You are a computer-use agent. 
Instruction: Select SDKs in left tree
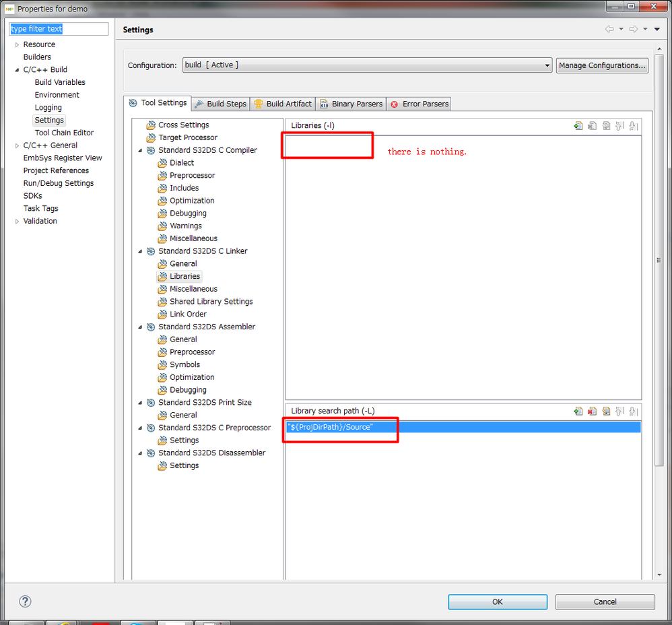pos(32,196)
